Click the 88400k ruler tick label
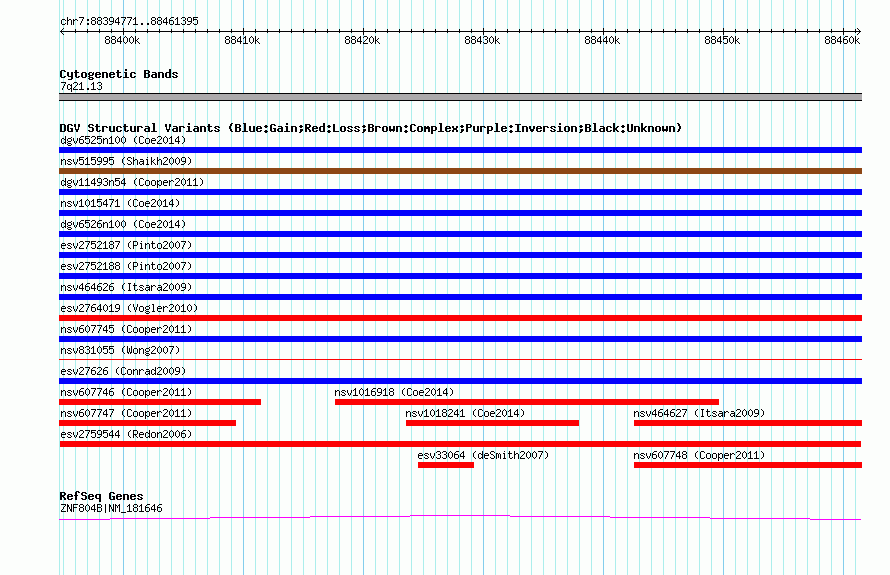890x575 pixels. tap(122, 40)
